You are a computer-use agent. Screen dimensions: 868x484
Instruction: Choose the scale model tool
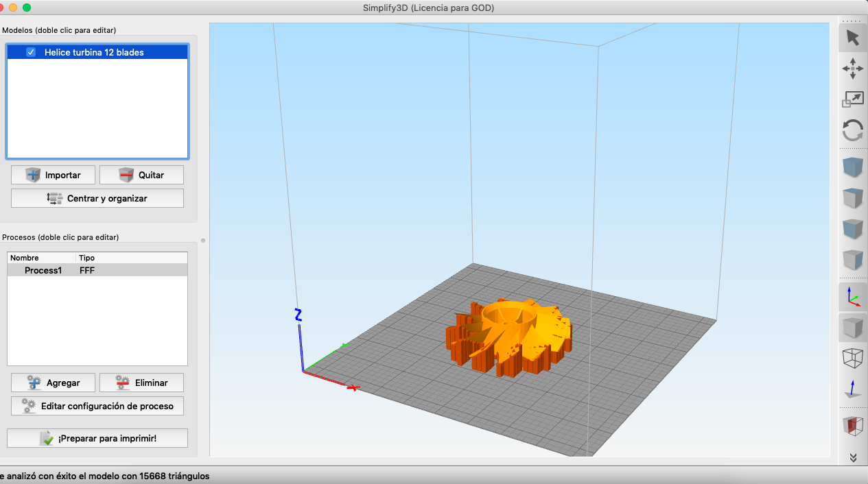tap(852, 99)
